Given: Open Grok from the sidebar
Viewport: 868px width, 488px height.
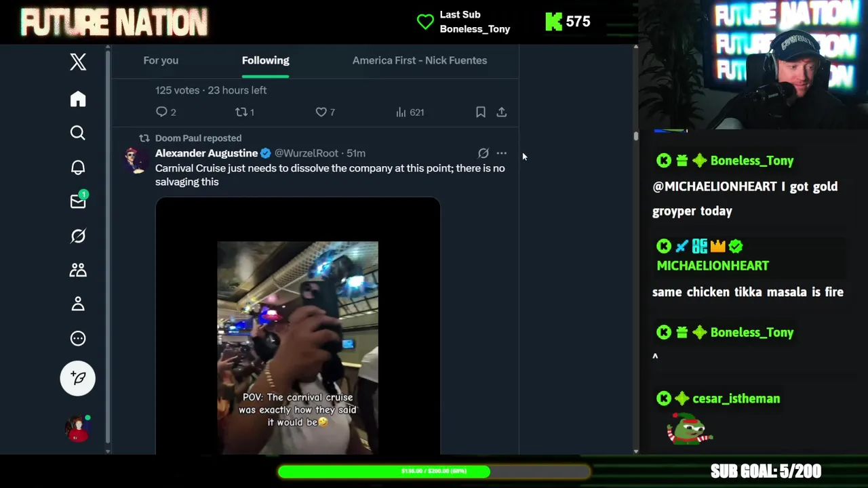Looking at the screenshot, I should (x=78, y=236).
